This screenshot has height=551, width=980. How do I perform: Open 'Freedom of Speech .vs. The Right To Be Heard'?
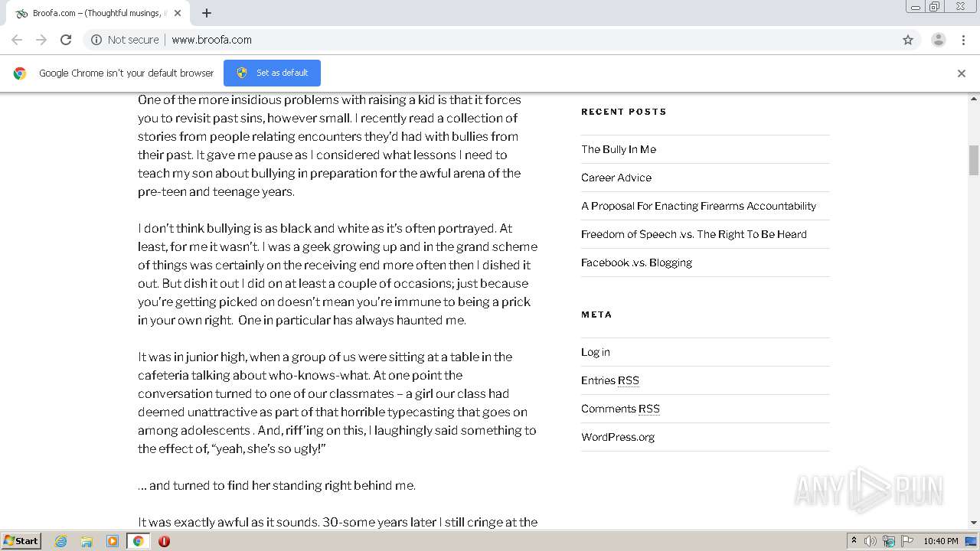(694, 234)
